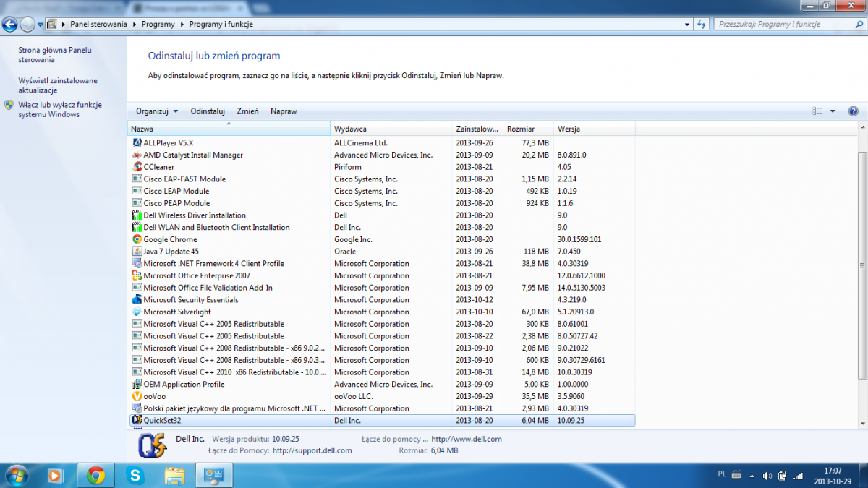Expand the arrow after Programy breadcrumb

click(182, 24)
